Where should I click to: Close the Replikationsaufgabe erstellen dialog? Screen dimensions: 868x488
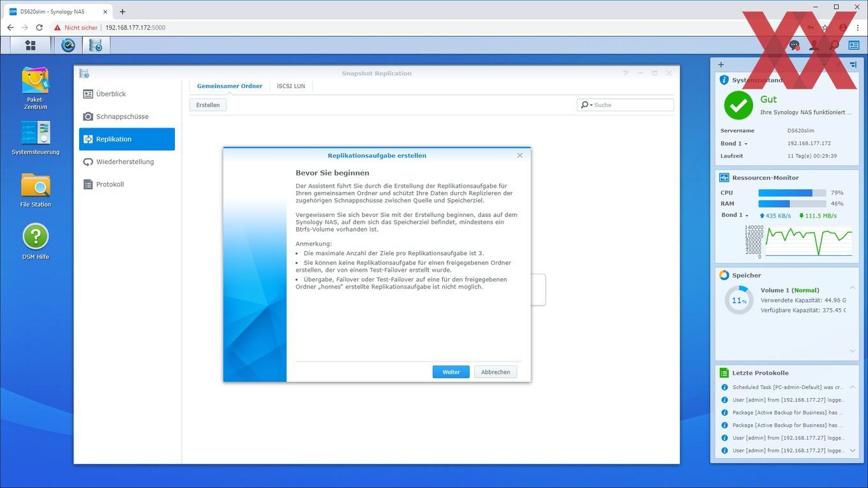(520, 156)
